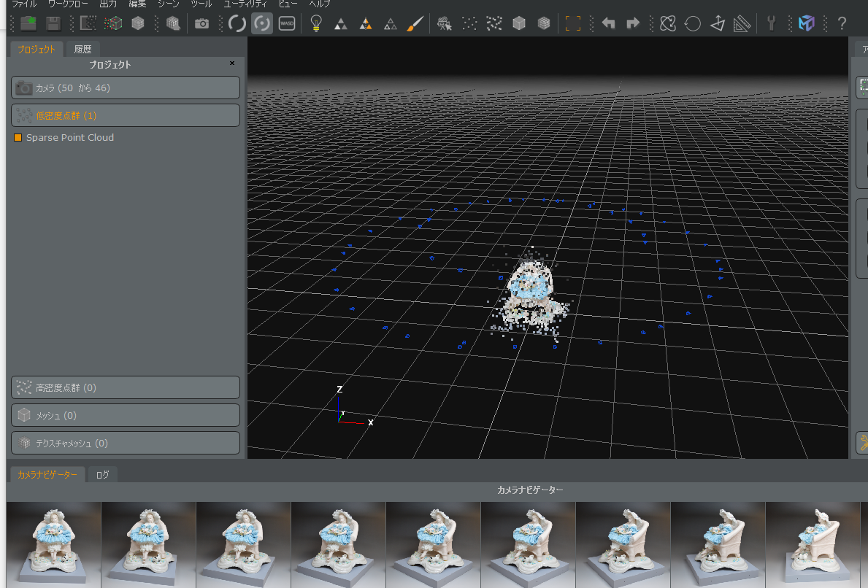
Task: Switch to the ログ tab
Action: [103, 475]
